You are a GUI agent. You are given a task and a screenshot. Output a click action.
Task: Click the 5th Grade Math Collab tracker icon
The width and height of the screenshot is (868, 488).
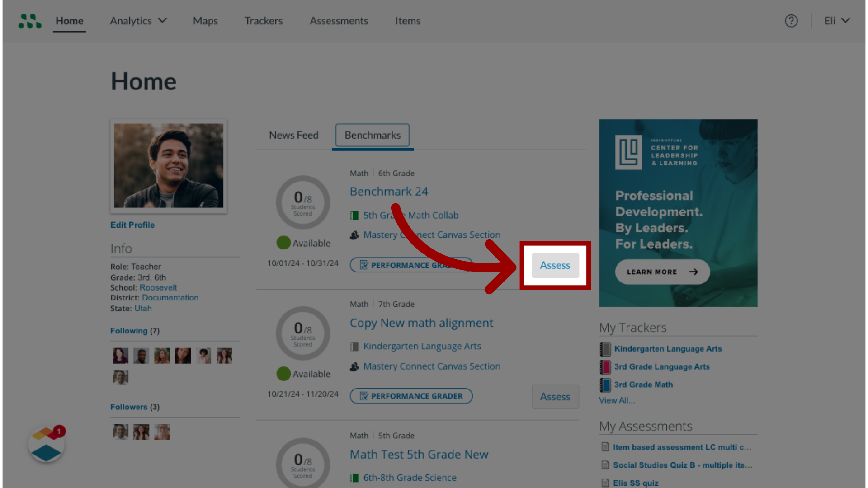coord(354,215)
